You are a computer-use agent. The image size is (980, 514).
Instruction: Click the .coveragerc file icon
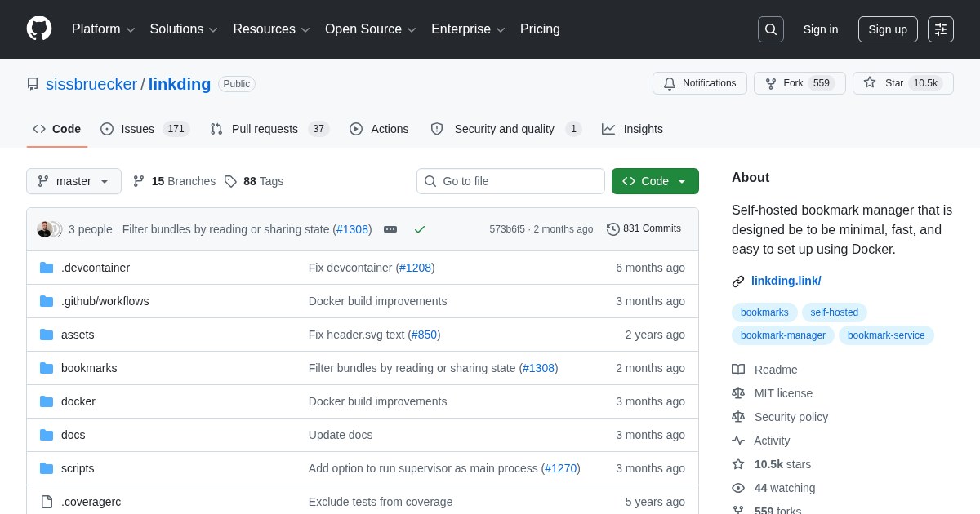[x=47, y=502]
